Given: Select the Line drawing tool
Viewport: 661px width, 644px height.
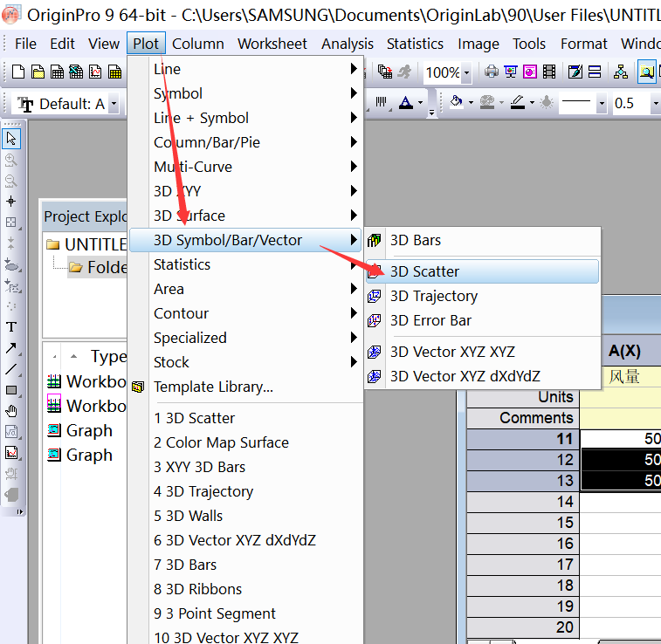Looking at the screenshot, I should pyautogui.click(x=11, y=369).
